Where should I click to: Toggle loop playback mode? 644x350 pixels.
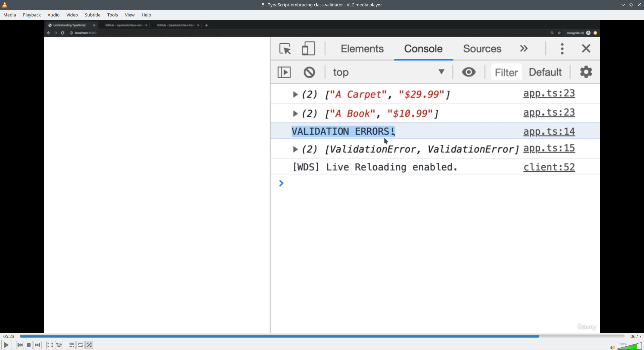(81, 345)
